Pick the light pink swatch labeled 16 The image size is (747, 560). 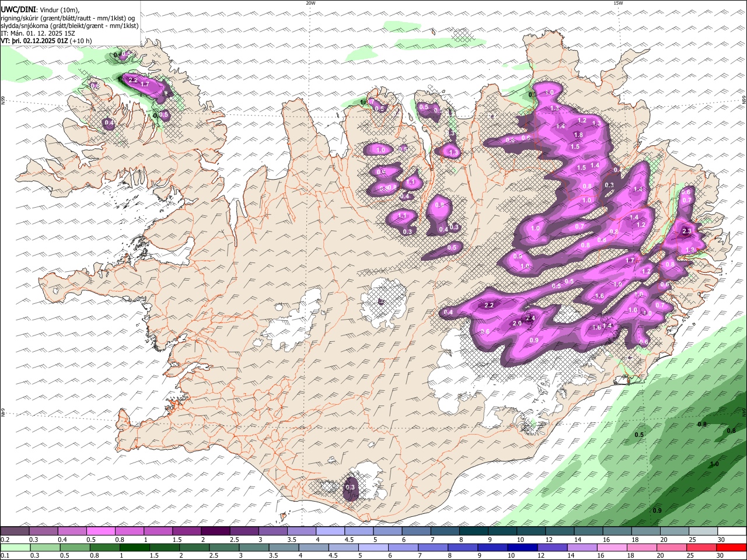[612, 548]
